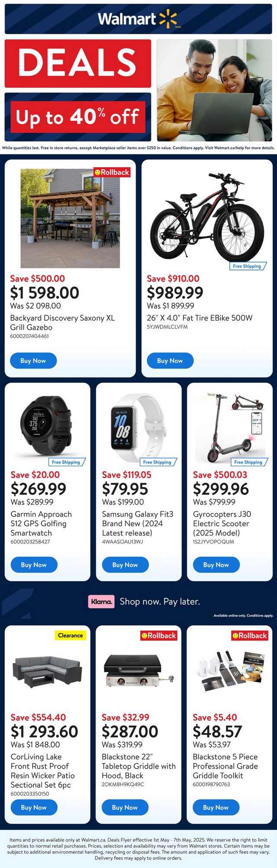Click Buy Now for the Fat Tire EBike
The width and height of the screenshot is (277, 868).
170,361
